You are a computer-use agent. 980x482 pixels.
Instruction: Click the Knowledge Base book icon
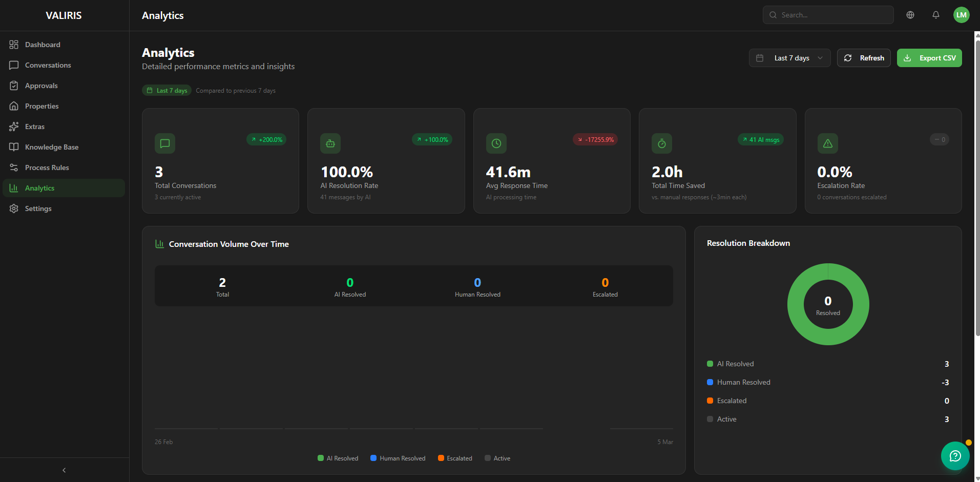(x=14, y=147)
